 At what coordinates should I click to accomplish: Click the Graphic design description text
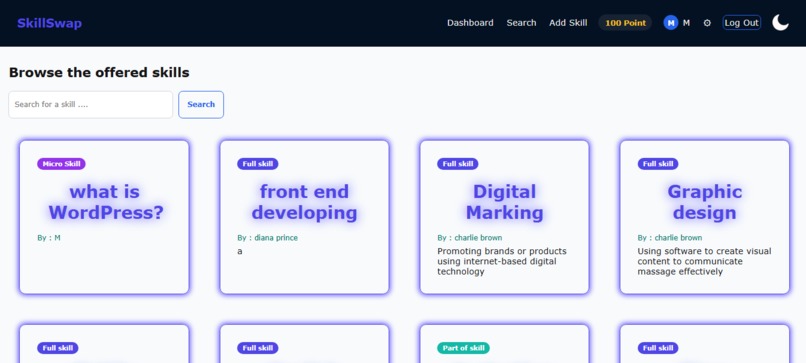[x=704, y=261]
